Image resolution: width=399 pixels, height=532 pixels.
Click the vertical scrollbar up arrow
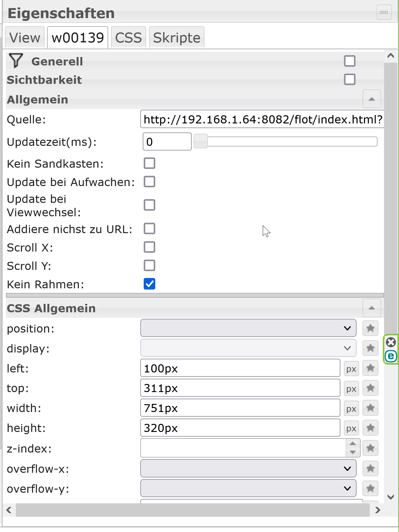click(x=391, y=56)
